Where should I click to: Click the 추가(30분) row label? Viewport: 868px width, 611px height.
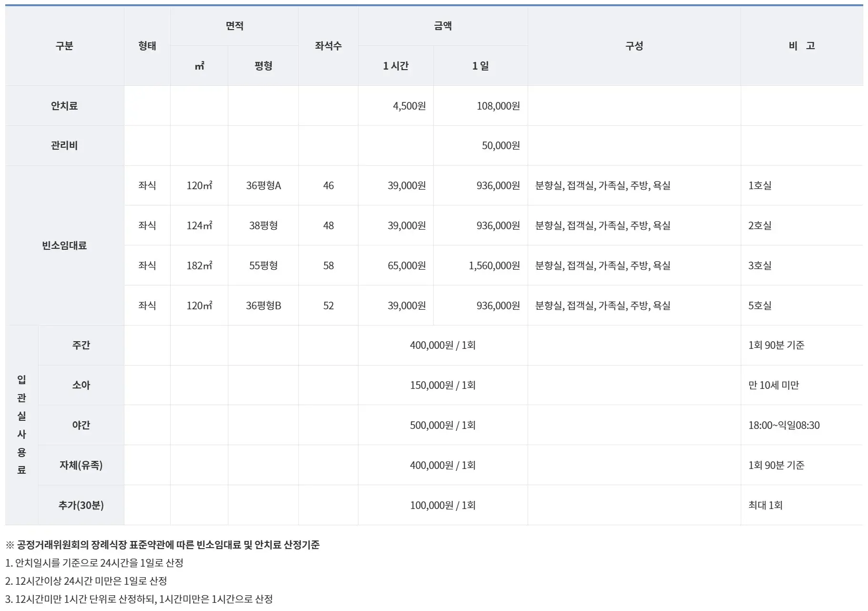point(80,506)
